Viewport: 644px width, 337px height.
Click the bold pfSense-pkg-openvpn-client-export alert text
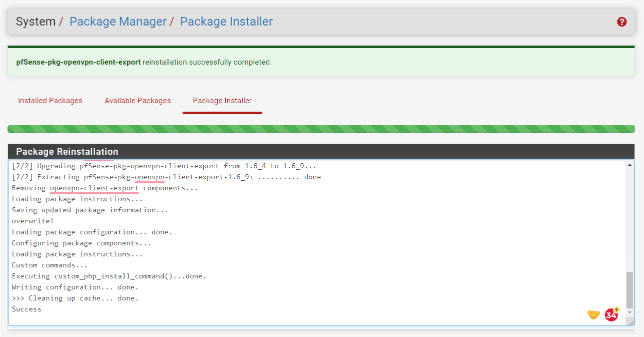[x=78, y=62]
